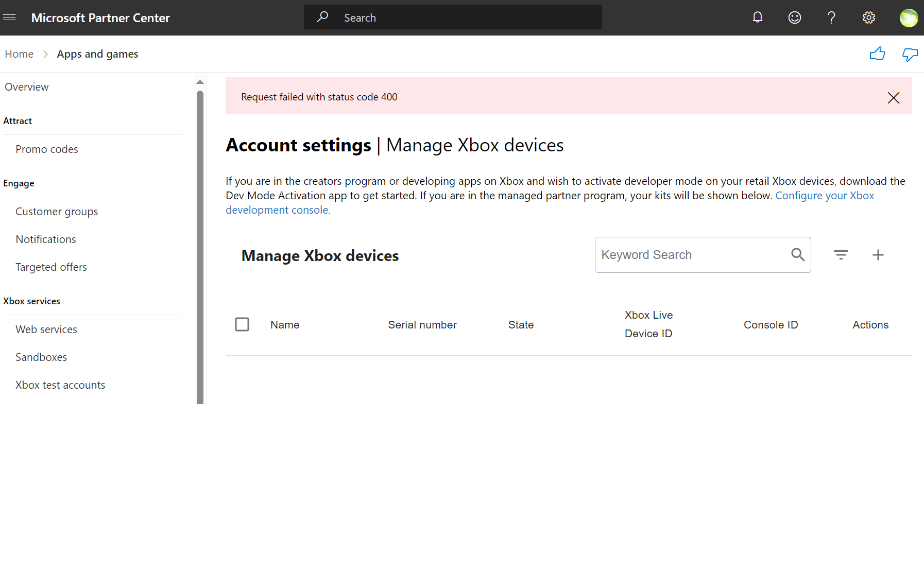The width and height of the screenshot is (924, 572).
Task: Open the device filter options
Action: tap(841, 254)
